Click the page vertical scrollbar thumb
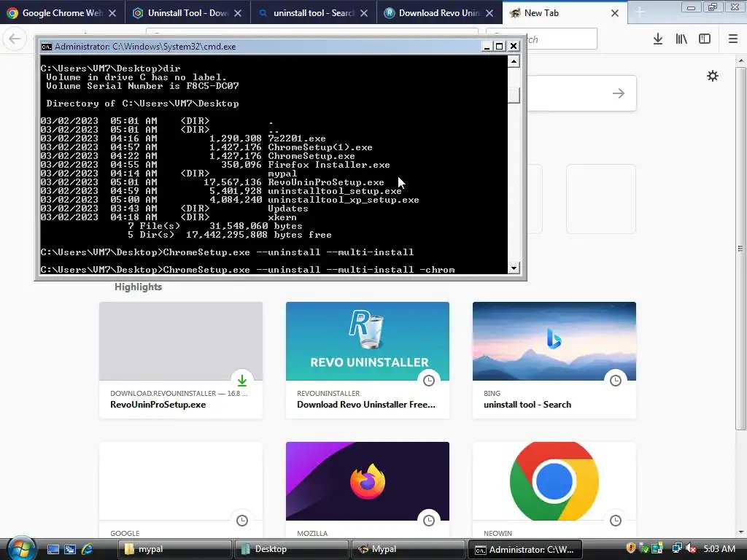 (741, 248)
